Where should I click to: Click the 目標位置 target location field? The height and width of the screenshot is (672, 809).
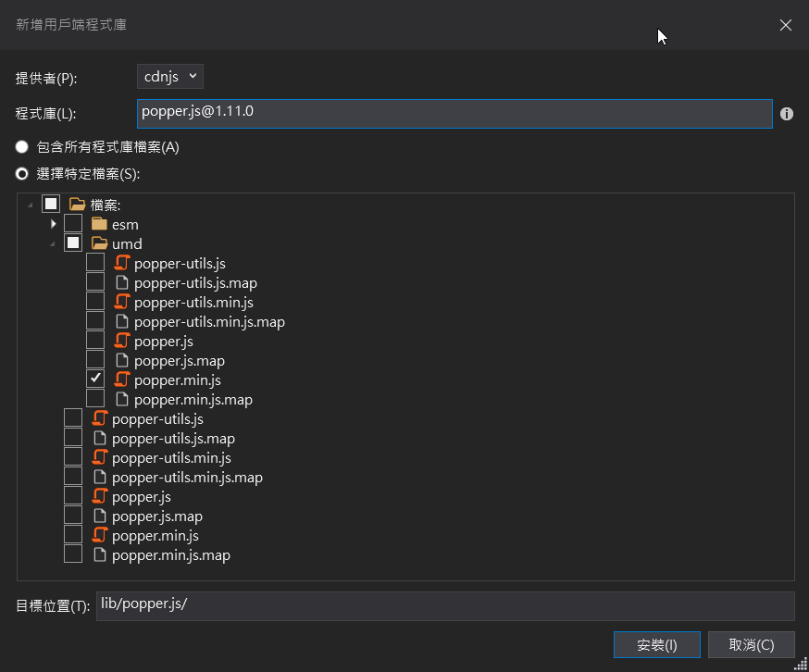tap(444, 605)
